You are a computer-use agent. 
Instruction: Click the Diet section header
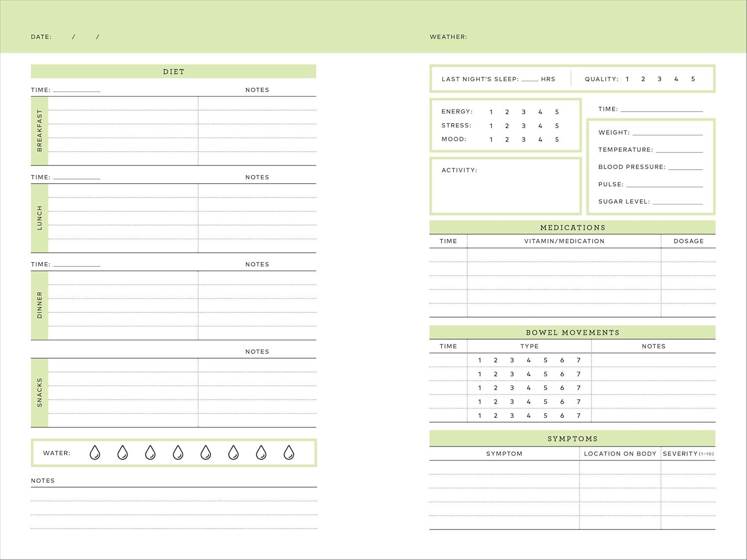click(173, 72)
